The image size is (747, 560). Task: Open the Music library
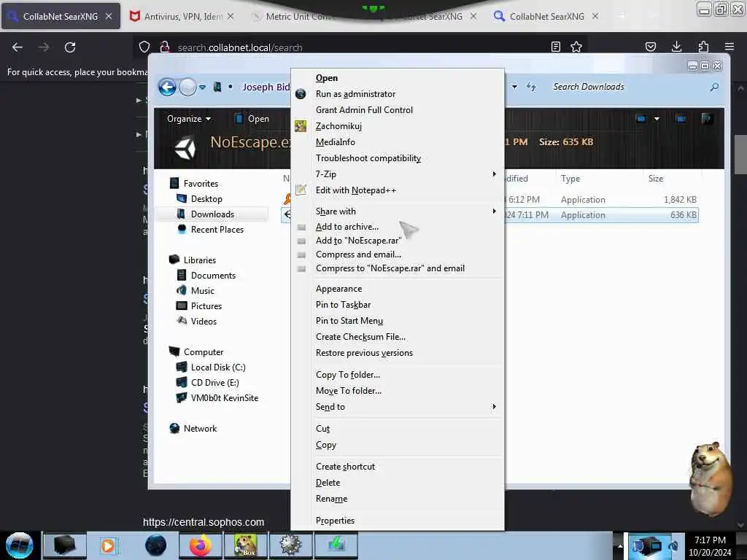coord(203,290)
